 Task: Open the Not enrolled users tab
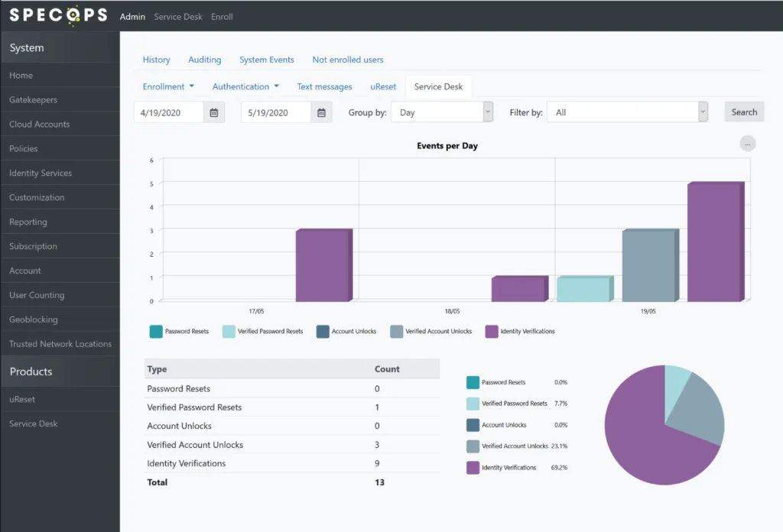(x=348, y=60)
